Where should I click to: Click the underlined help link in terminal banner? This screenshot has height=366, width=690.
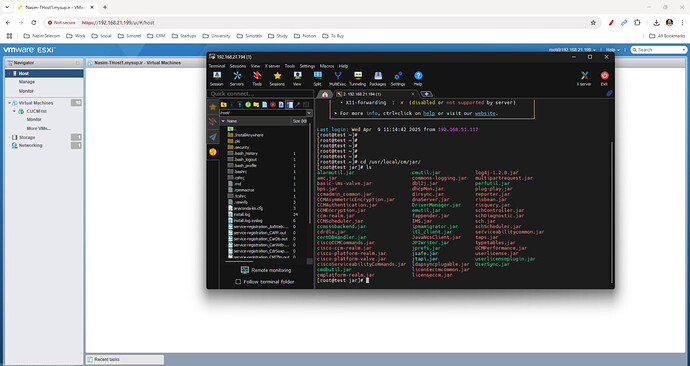pos(429,113)
